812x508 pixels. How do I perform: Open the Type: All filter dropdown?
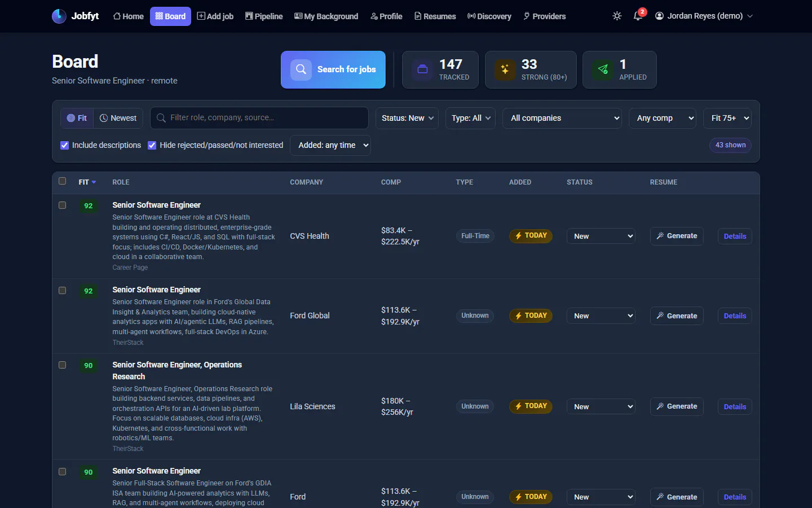point(471,118)
